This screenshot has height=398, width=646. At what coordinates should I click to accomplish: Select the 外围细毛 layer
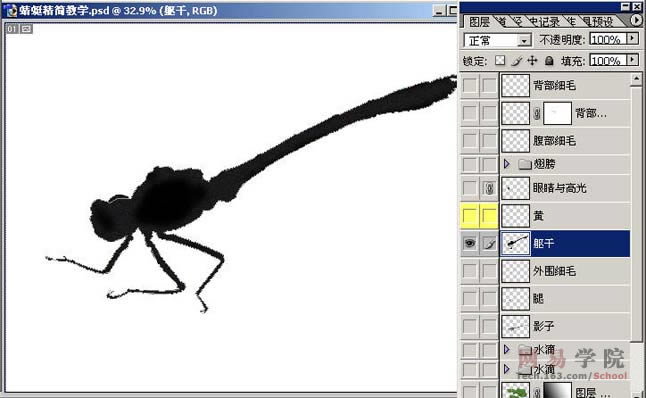point(565,271)
